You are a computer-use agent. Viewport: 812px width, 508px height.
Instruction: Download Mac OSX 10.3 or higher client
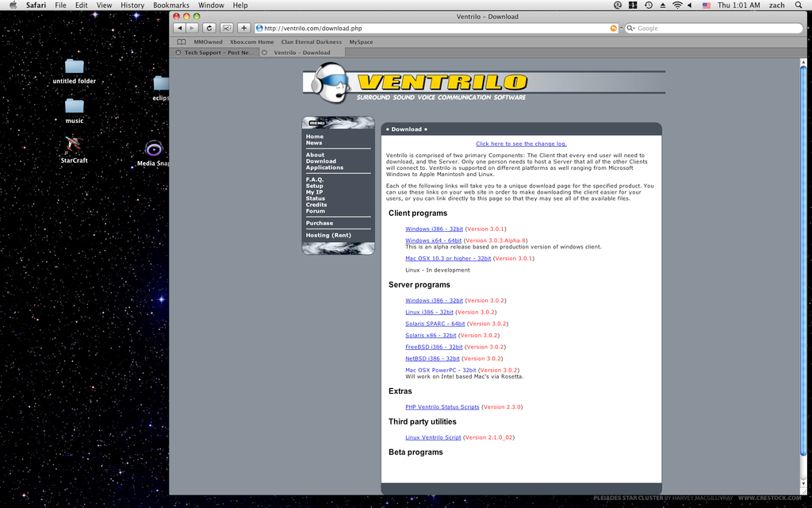pos(448,258)
